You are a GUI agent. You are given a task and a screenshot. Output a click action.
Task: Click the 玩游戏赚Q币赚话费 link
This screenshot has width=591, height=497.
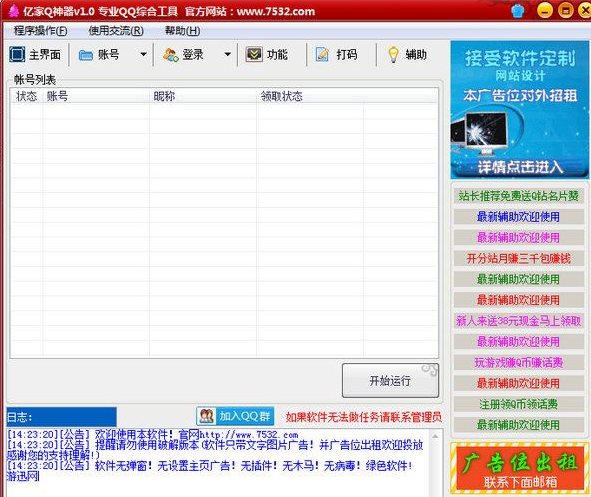pos(518,362)
